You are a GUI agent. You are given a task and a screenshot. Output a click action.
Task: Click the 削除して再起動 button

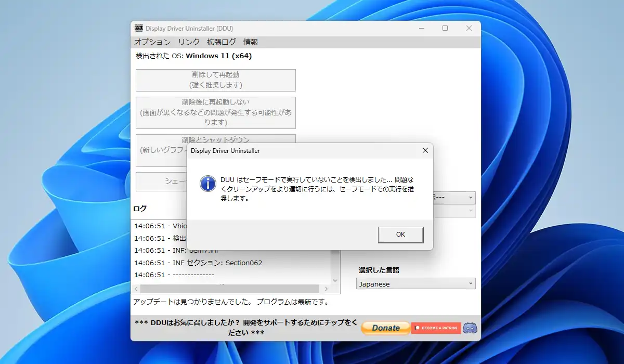pyautogui.click(x=215, y=80)
